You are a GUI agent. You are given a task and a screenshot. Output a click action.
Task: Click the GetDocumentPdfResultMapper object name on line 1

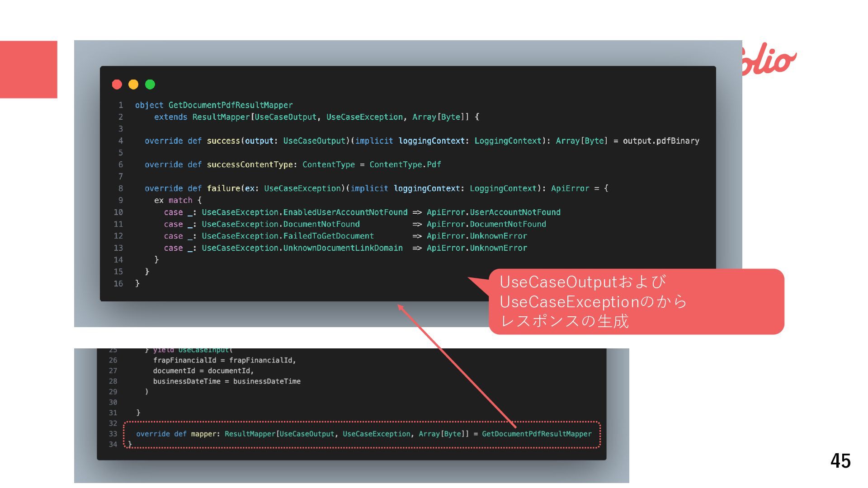click(x=231, y=105)
